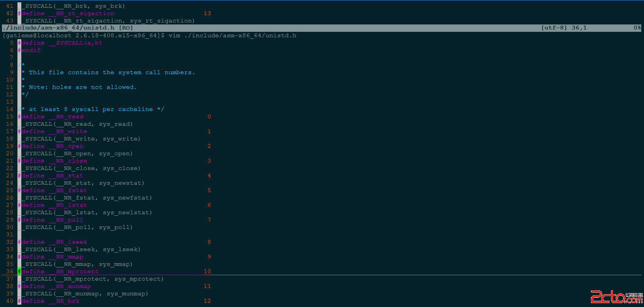Click the status line filename unistd.h [RO]

point(67,28)
